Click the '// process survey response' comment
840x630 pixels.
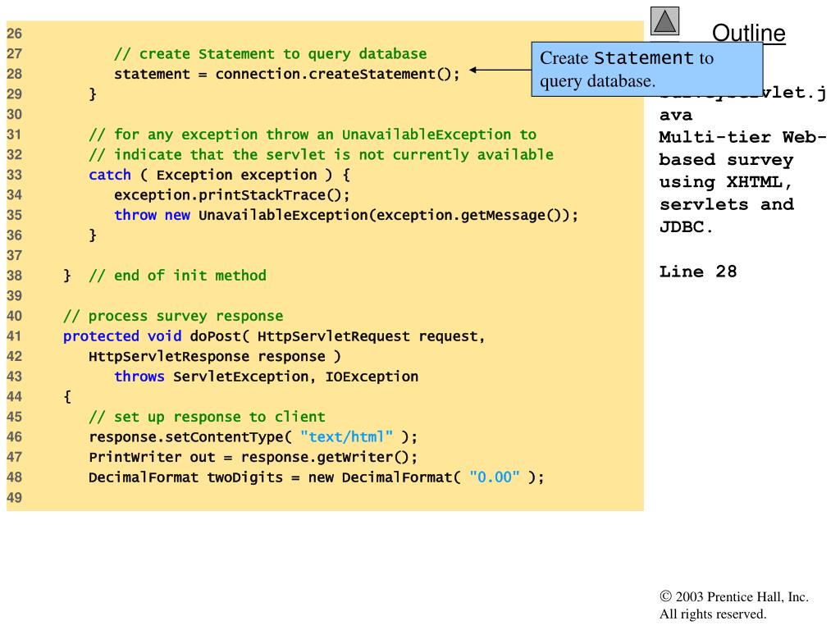173,316
